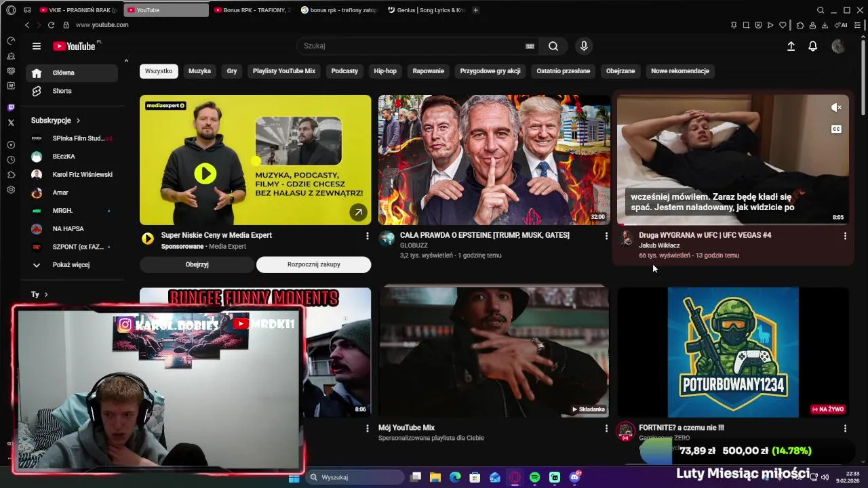This screenshot has height=488, width=868.
Task: Toggle captions CC on the UFC preview
Action: (x=836, y=129)
